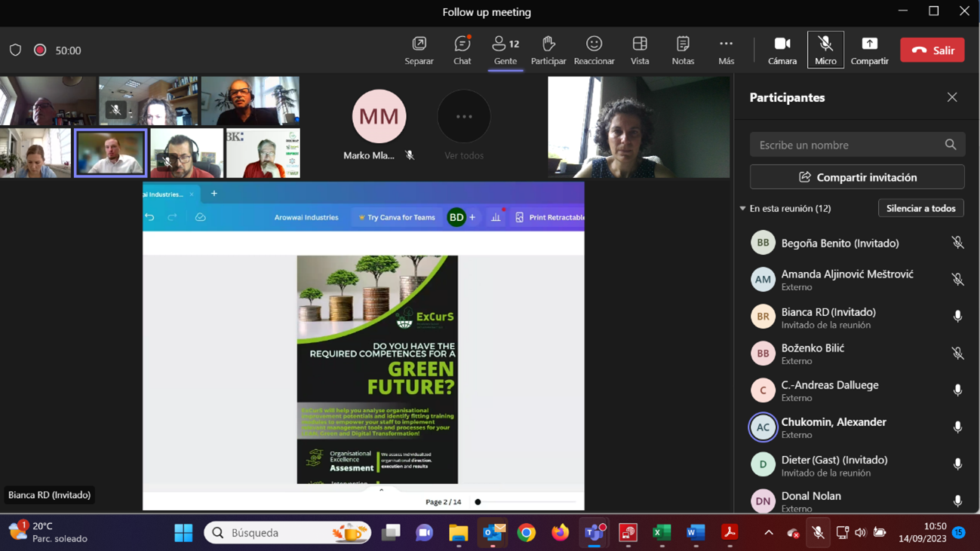
Task: Open Word from the taskbar
Action: [696, 533]
